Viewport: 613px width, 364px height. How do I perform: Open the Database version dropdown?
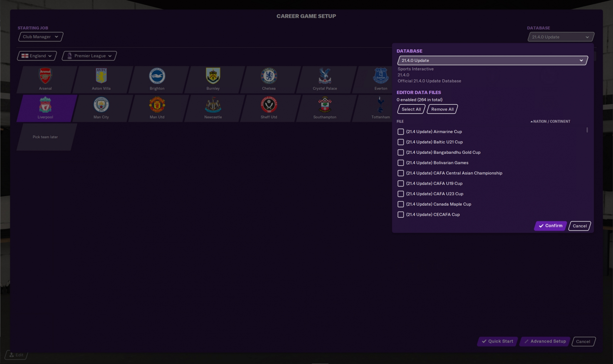pyautogui.click(x=492, y=60)
